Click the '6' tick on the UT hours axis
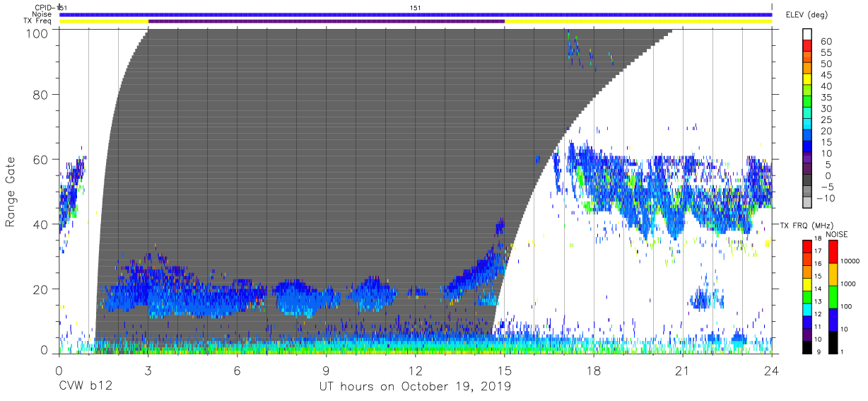Screen dimensions: 868x401 click(x=237, y=371)
